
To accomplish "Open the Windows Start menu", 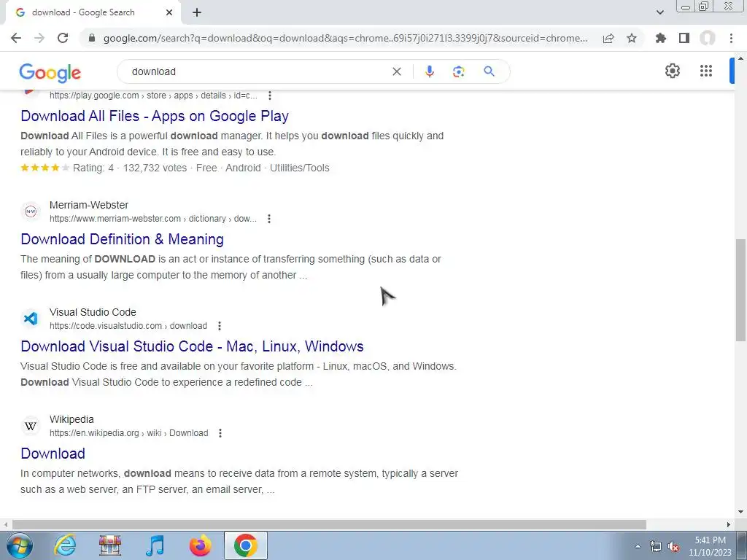I will [x=18, y=545].
